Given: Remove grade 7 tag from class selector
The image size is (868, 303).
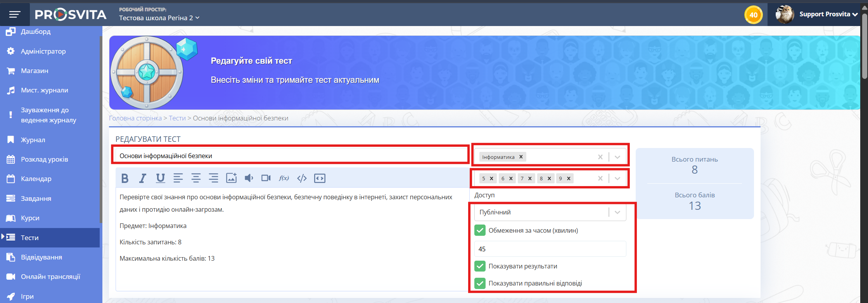Looking at the screenshot, I should (530, 178).
